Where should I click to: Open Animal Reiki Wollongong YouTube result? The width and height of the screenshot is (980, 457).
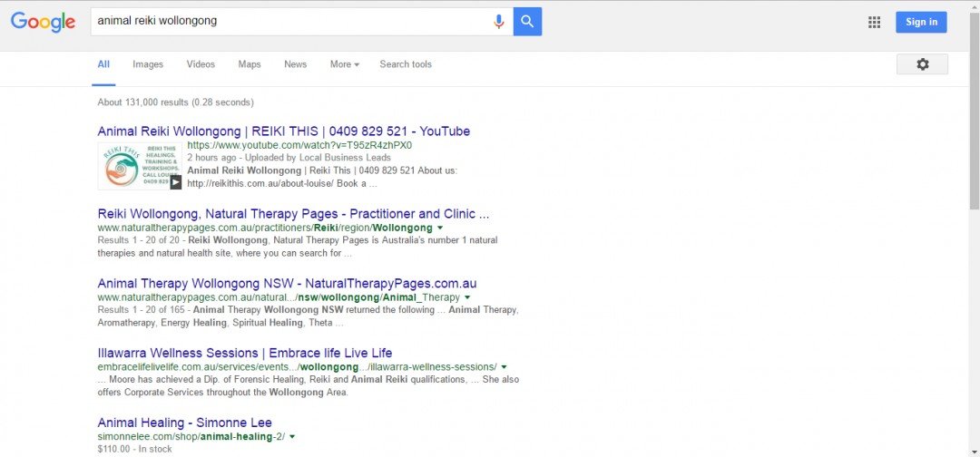coord(284,131)
